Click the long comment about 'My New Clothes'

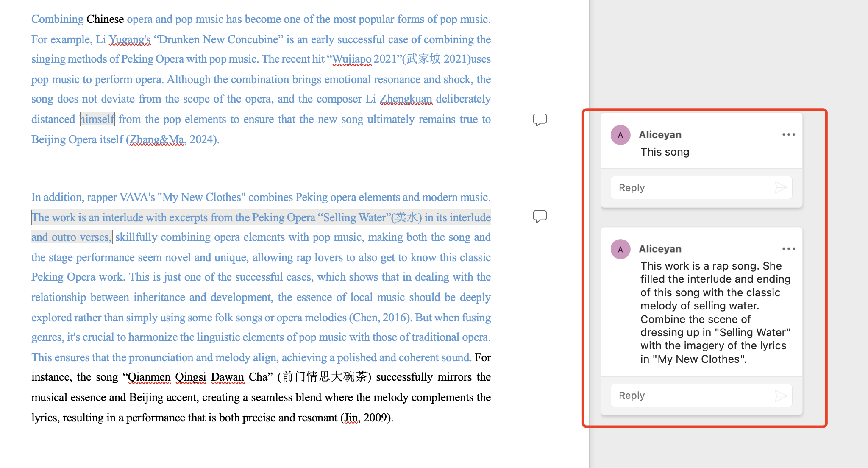tap(715, 312)
